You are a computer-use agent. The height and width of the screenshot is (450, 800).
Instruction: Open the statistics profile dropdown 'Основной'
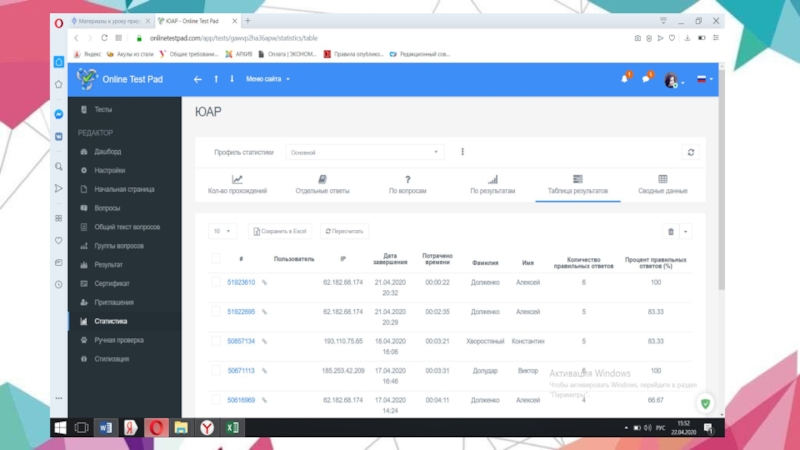click(x=365, y=153)
